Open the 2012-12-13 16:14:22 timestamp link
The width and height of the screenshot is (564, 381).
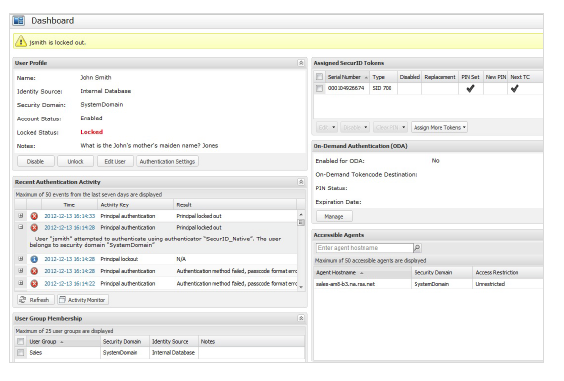pos(70,284)
